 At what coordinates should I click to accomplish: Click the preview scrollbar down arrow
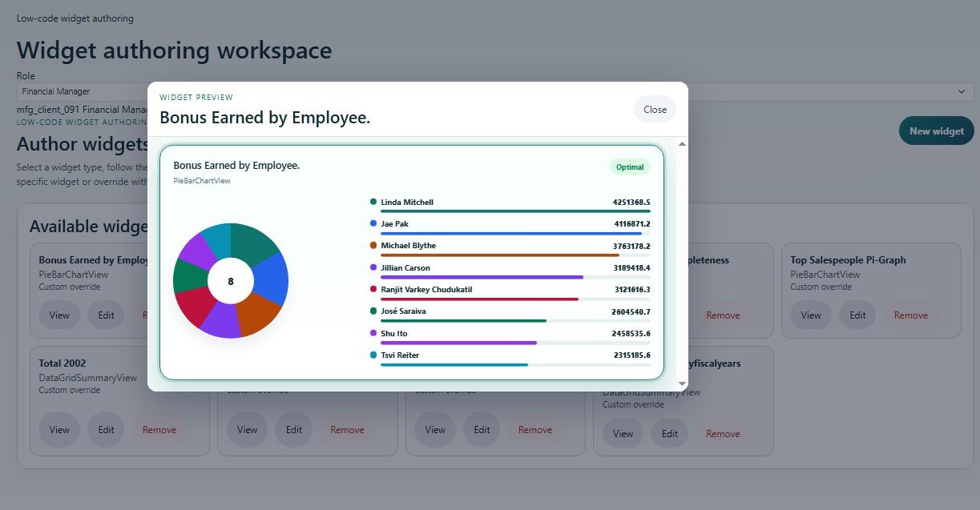pyautogui.click(x=682, y=384)
